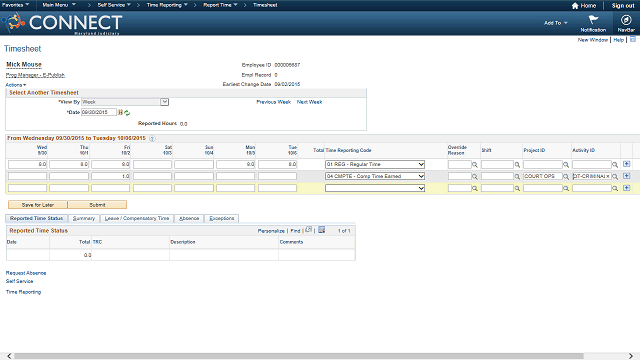Click the COURT OPS Project ID field
640x360 pixels.
(542, 176)
